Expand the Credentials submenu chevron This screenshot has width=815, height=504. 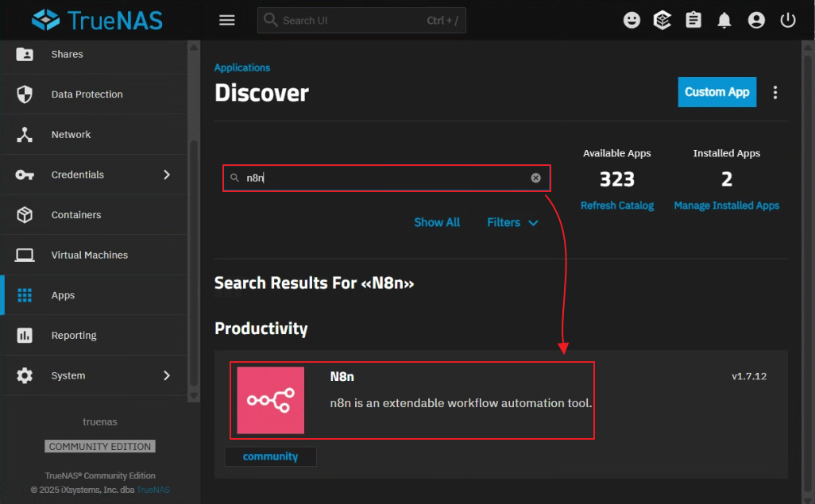tap(167, 175)
